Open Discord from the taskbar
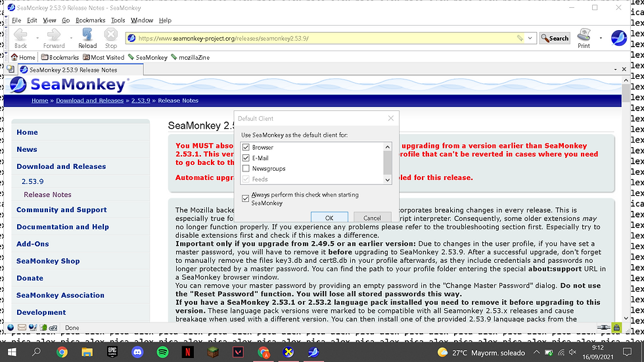 coord(137,352)
